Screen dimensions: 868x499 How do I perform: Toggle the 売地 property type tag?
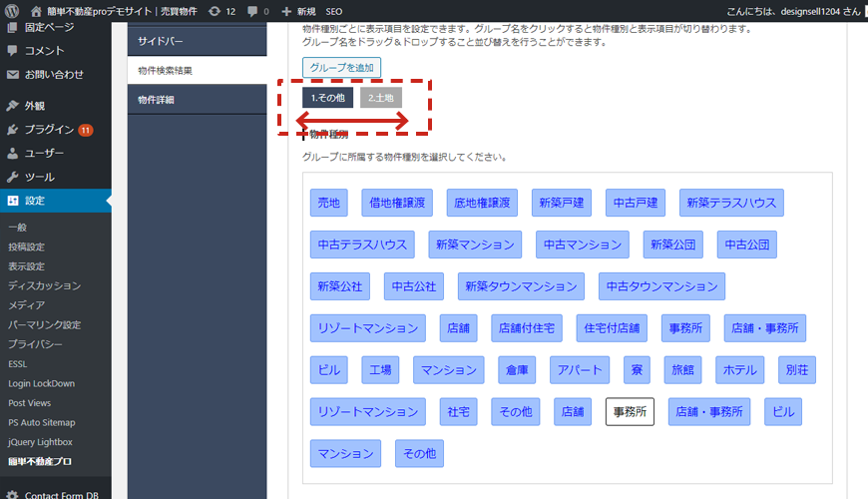pos(328,203)
